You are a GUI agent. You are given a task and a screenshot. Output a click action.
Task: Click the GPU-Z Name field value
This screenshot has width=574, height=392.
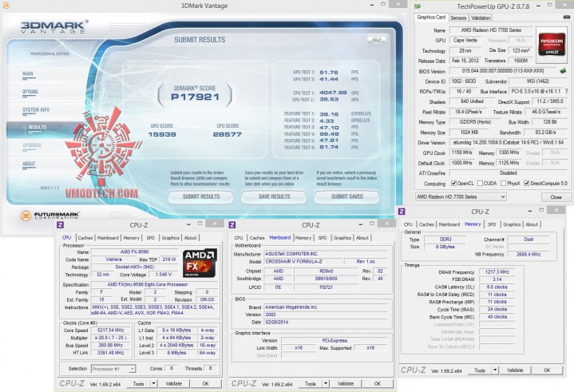pos(491,30)
